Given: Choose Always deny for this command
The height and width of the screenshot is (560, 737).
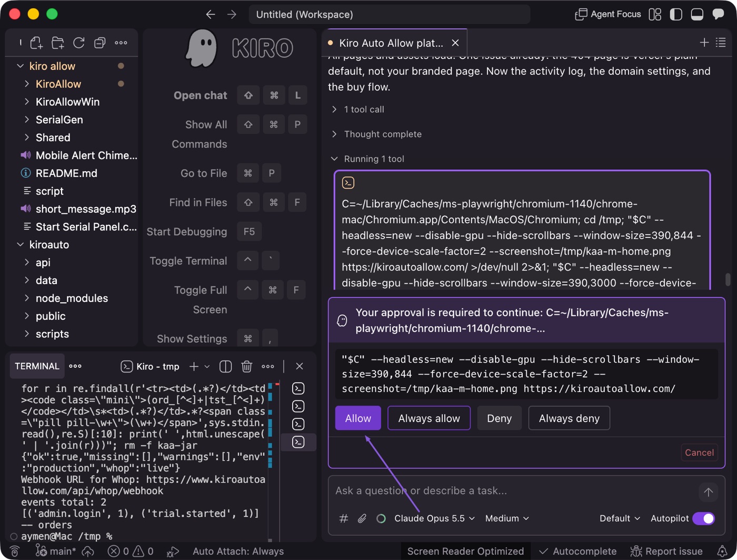Looking at the screenshot, I should [x=569, y=418].
